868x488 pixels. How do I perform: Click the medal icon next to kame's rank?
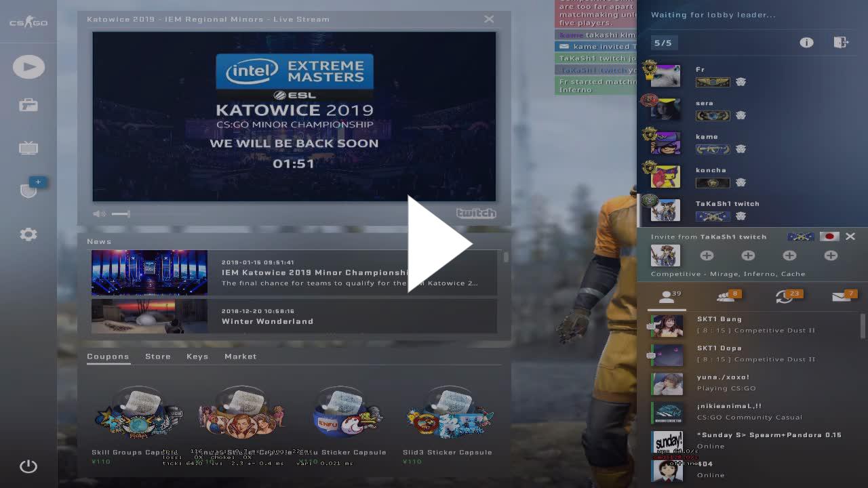(x=741, y=149)
